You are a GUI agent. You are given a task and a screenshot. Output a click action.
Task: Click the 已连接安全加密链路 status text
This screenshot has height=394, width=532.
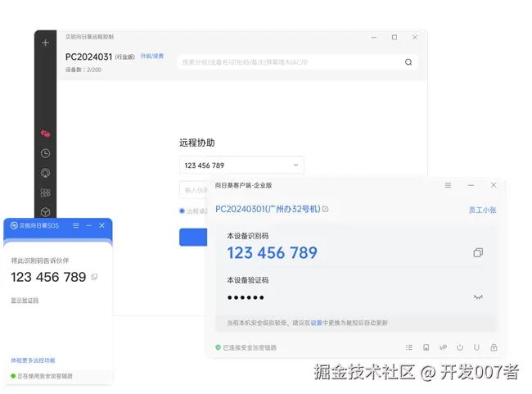click(x=250, y=347)
